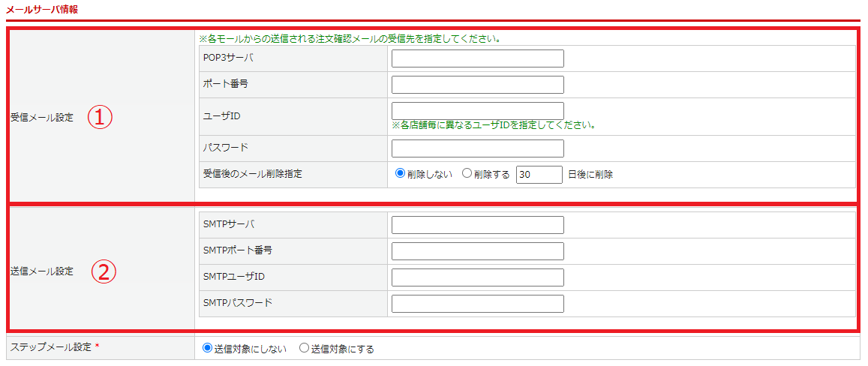Select the 削除しない radio button
Screen dimensions: 868x366
click(x=401, y=174)
